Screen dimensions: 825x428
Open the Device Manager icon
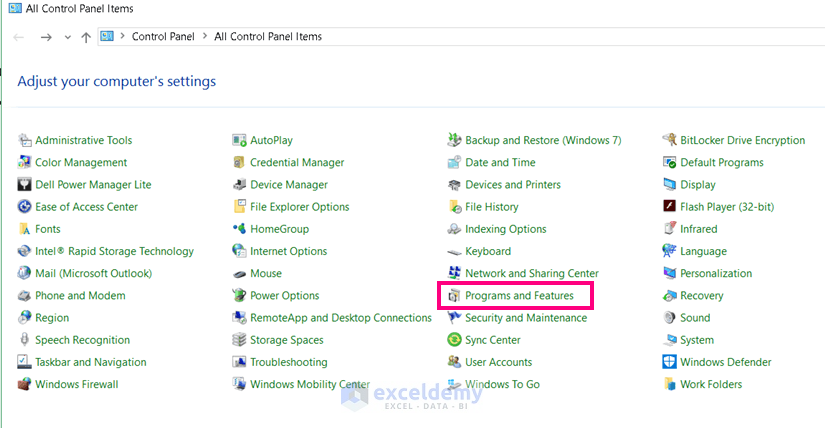[x=239, y=184]
